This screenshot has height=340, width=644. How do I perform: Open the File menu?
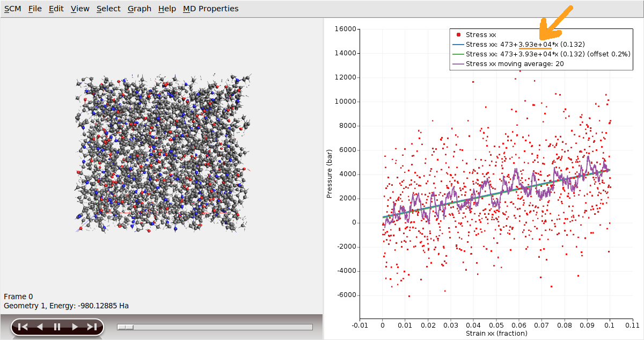pos(35,9)
